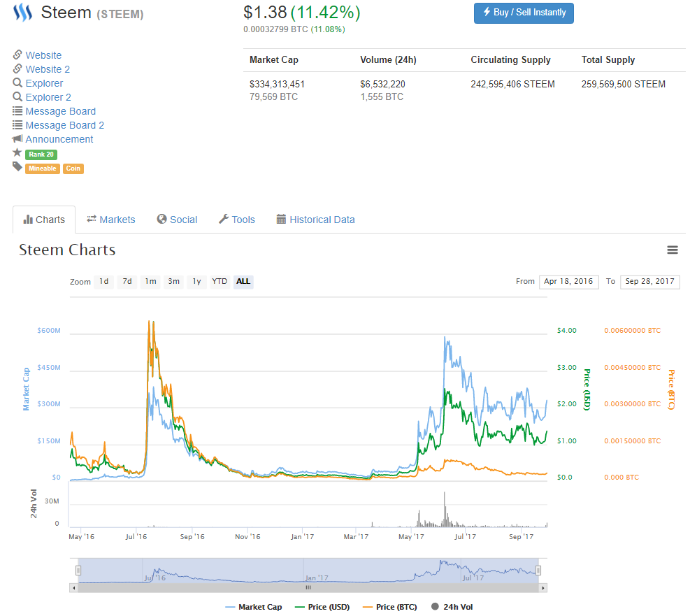Click the star icon next to Rank
Screen dimensions: 690x616
click(17, 152)
